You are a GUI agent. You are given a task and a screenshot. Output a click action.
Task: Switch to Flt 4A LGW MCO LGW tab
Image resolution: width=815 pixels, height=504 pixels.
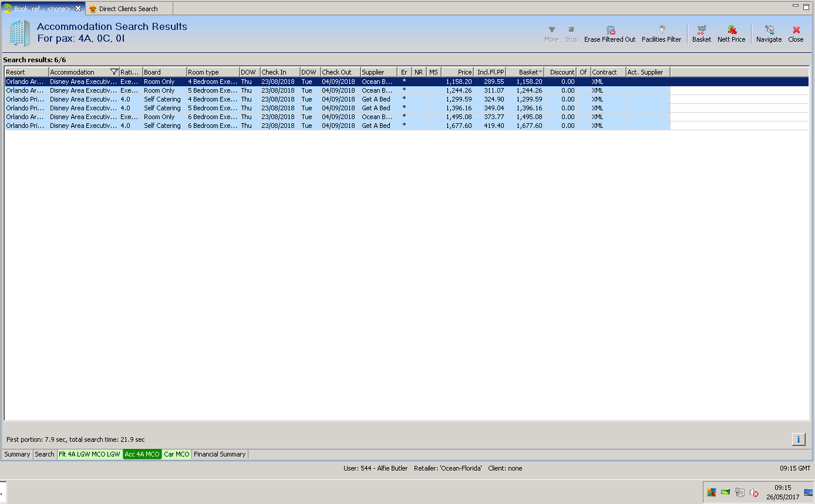(90, 454)
